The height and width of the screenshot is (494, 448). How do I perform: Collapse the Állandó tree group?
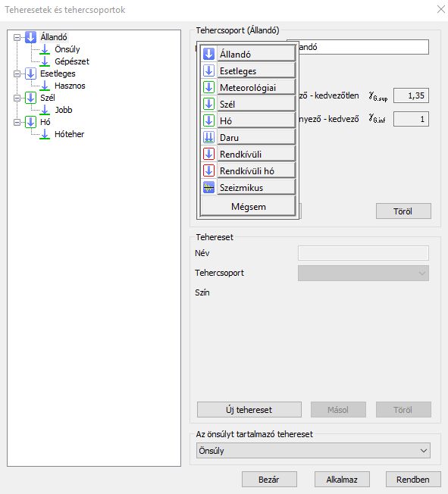tap(17, 37)
